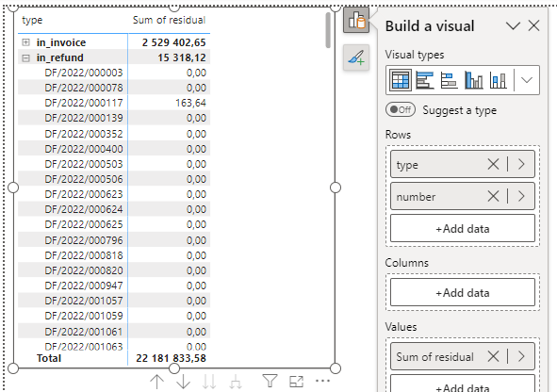Viewport: 557px width, 392px height.
Task: Expand more visual types dropdown
Action: 527,80
